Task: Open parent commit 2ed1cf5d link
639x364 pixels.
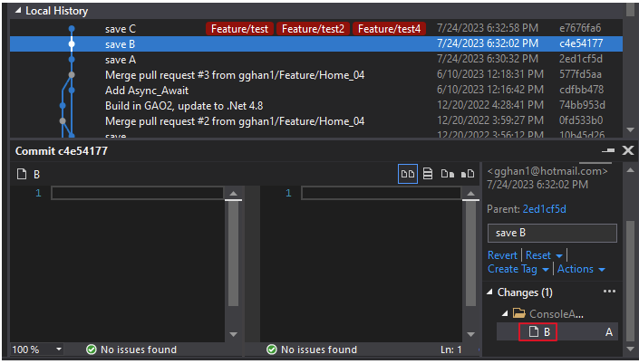Action: tap(544, 209)
